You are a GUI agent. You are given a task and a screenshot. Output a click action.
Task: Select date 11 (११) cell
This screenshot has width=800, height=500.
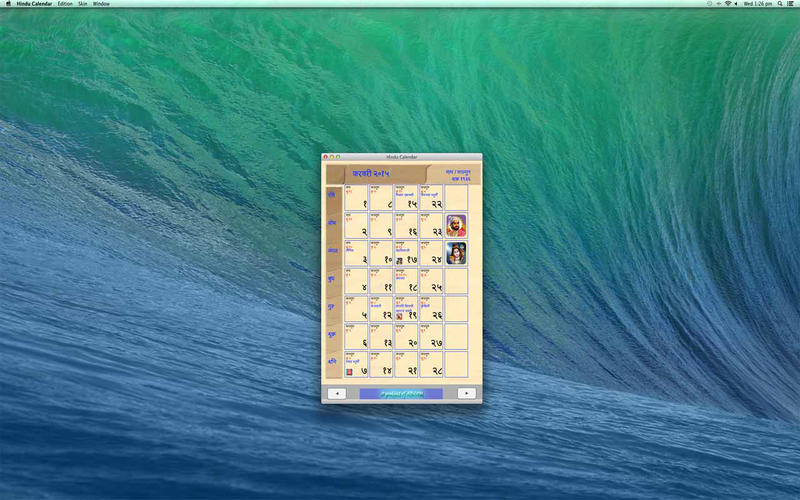[x=381, y=281]
